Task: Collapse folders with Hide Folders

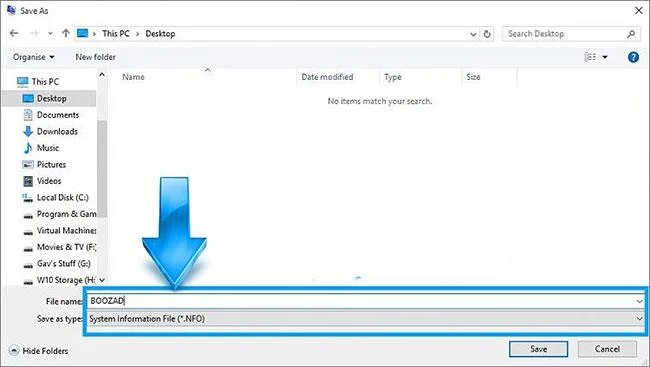Action: [x=39, y=351]
